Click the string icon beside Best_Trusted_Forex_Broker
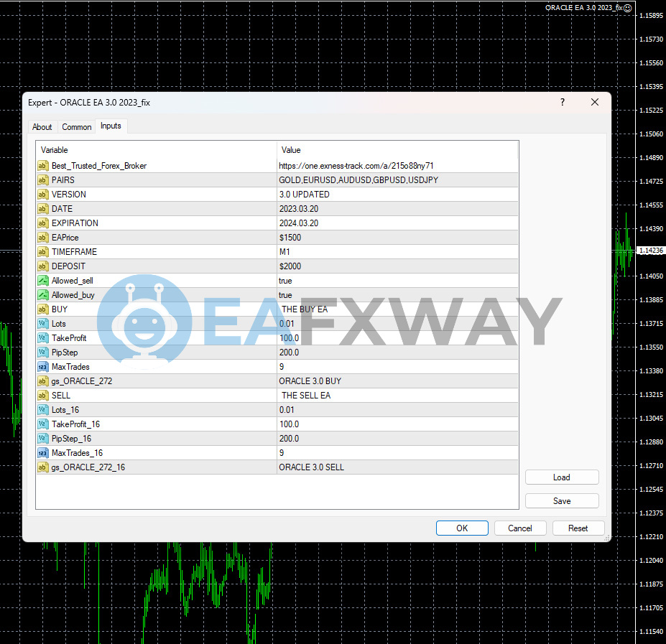This screenshot has width=666, height=644. coord(43,166)
